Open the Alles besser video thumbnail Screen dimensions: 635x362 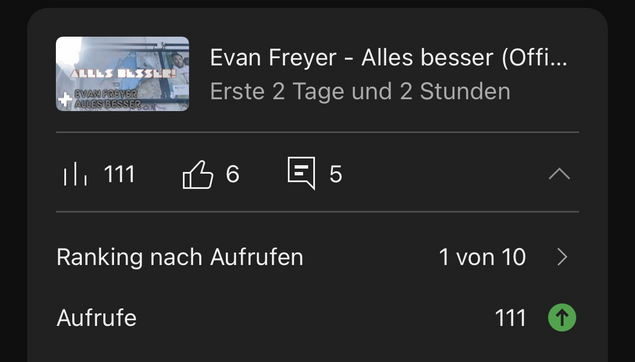pyautogui.click(x=122, y=74)
